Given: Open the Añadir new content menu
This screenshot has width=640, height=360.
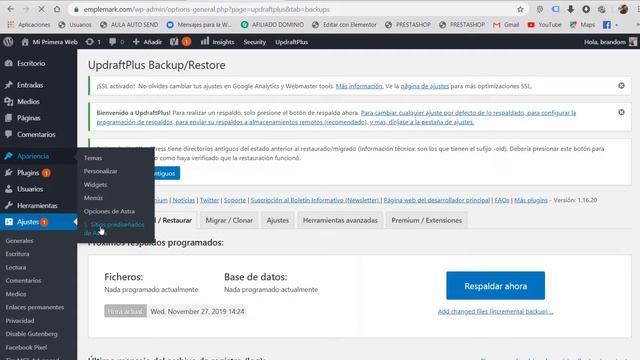Looking at the screenshot, I should click(x=147, y=42).
